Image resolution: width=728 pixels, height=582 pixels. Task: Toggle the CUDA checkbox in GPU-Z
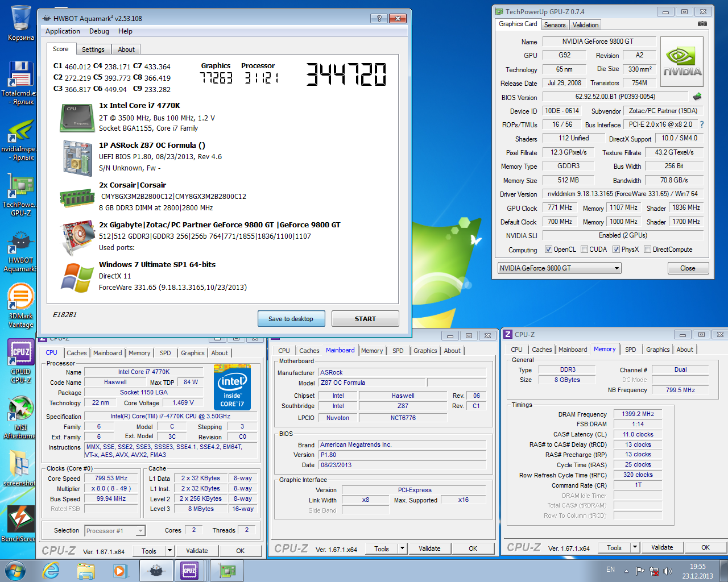click(584, 250)
